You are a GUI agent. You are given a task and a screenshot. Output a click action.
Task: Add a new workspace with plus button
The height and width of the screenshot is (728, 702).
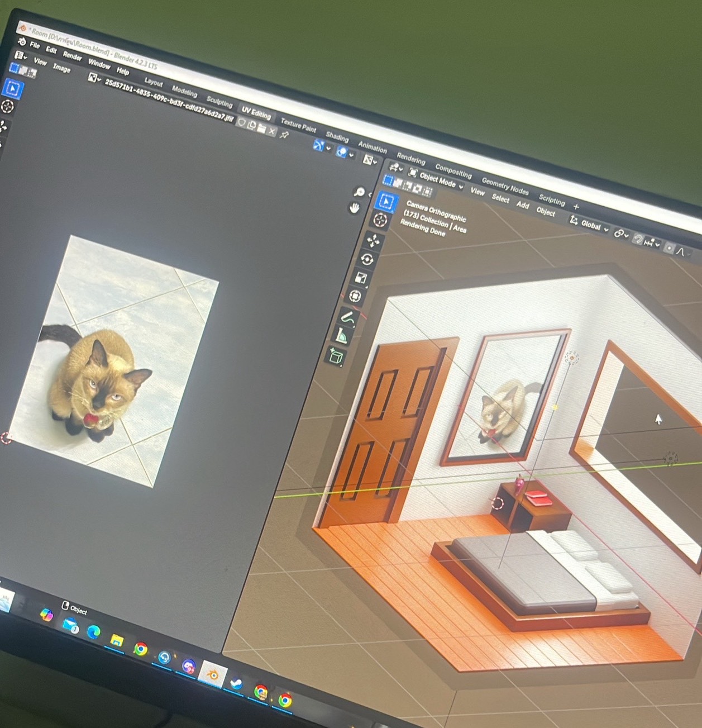coord(576,207)
